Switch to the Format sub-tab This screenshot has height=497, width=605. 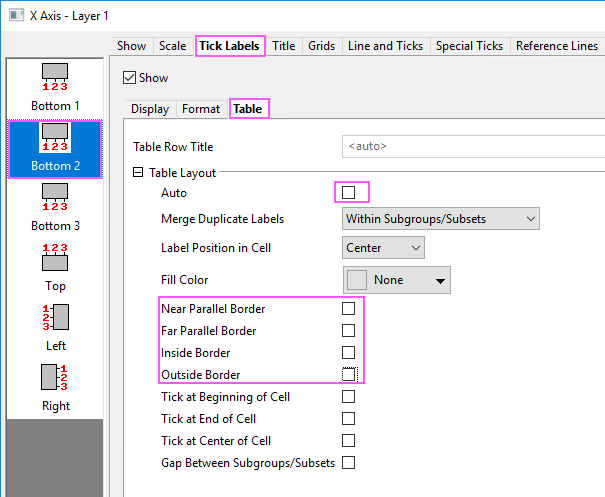click(x=201, y=109)
